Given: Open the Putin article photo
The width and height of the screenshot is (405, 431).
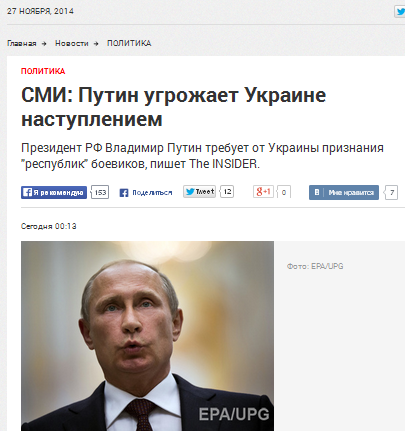Looking at the screenshot, I should (x=147, y=336).
